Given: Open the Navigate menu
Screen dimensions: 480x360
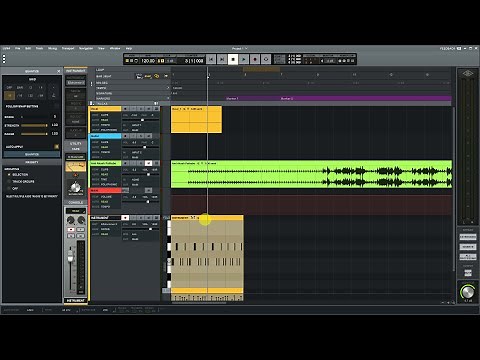Looking at the screenshot, I should (86, 48).
